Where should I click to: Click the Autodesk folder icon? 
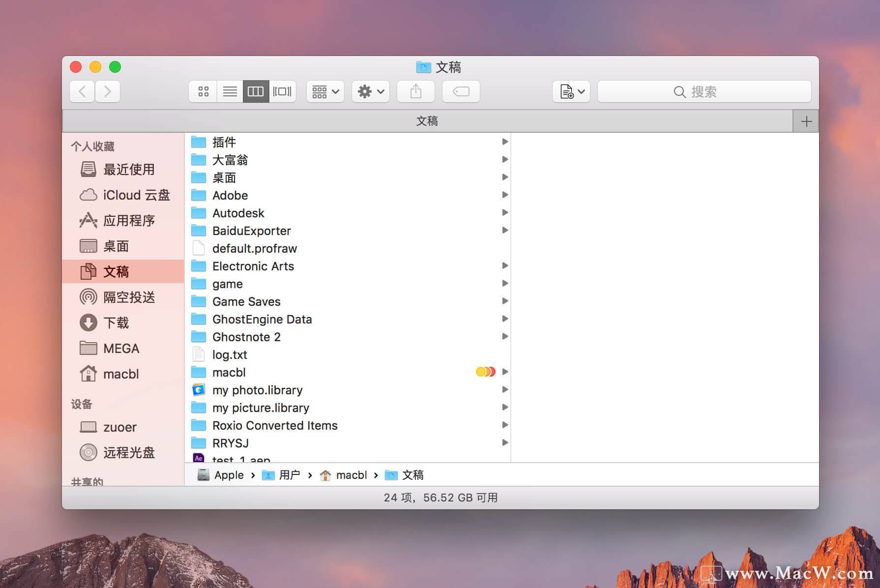pos(199,213)
